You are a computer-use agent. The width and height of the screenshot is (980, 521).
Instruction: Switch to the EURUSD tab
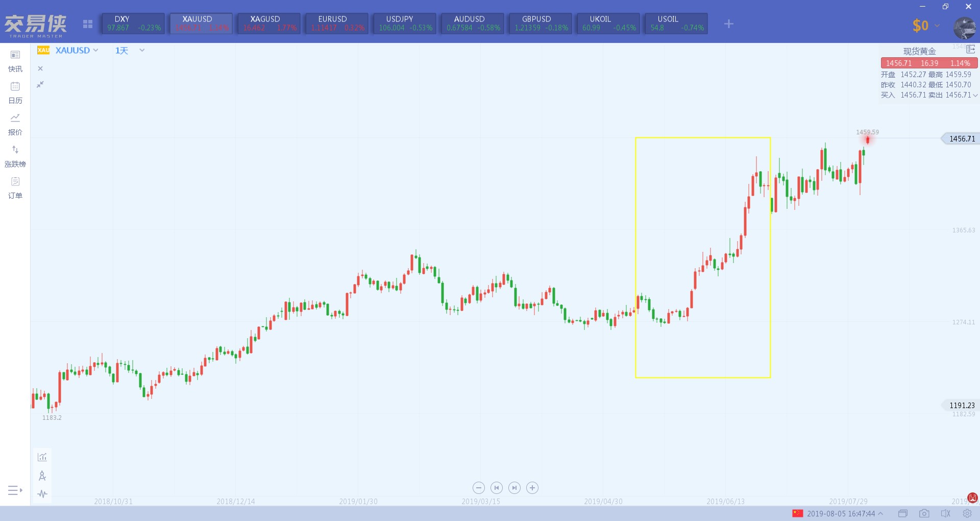337,23
